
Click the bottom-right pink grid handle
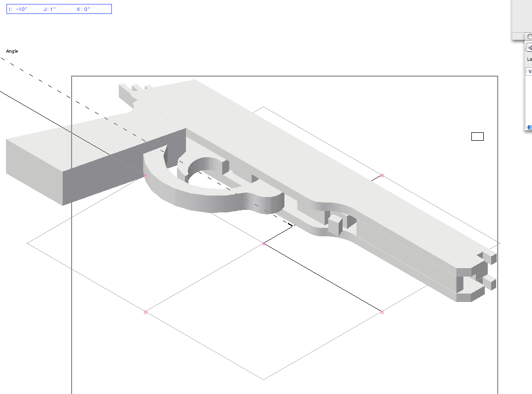(382, 312)
